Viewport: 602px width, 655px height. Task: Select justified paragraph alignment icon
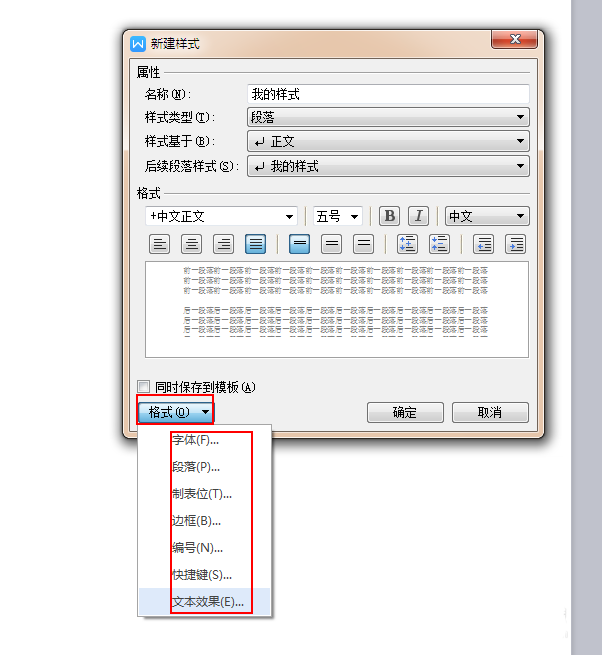pos(255,244)
